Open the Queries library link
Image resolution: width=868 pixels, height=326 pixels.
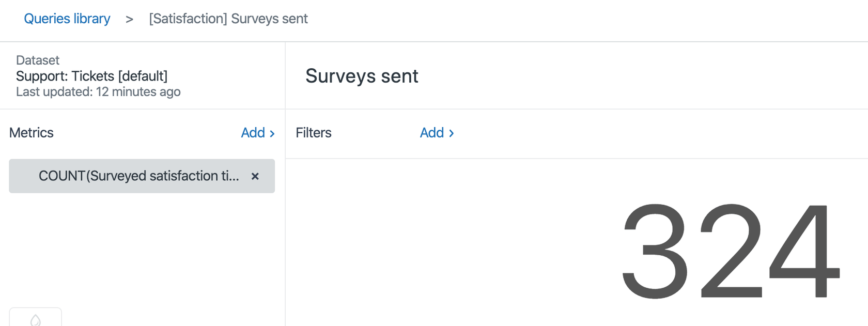click(67, 19)
